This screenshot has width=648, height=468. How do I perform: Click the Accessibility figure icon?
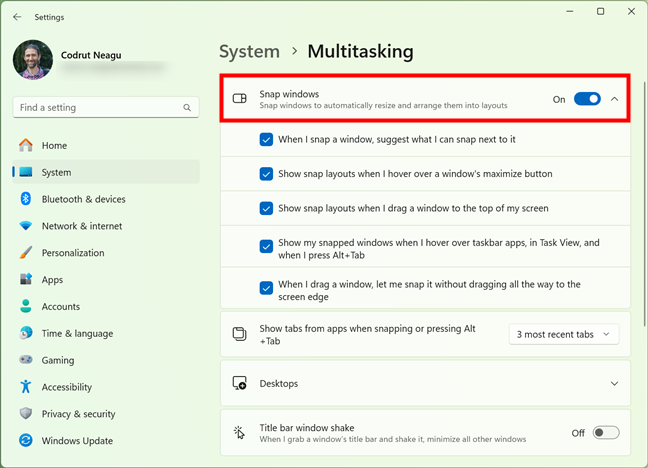point(26,387)
